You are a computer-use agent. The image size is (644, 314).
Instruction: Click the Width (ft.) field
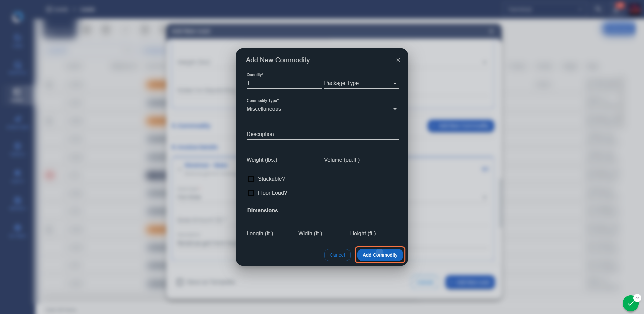tap(323, 234)
